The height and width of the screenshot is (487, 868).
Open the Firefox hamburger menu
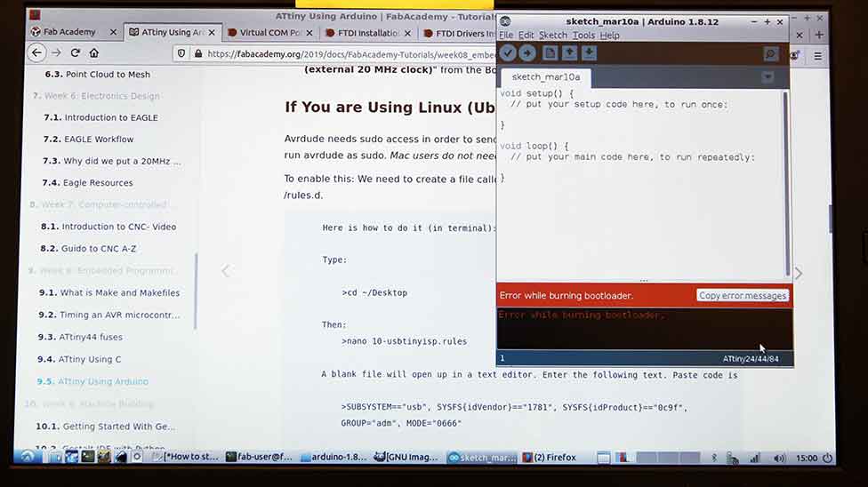coord(817,55)
